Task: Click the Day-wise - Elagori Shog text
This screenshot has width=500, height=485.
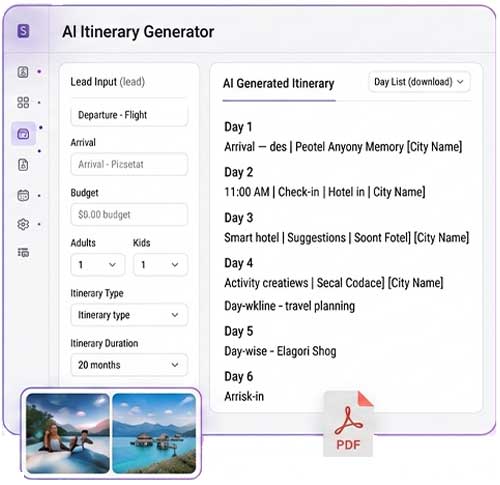Action: 280,351
